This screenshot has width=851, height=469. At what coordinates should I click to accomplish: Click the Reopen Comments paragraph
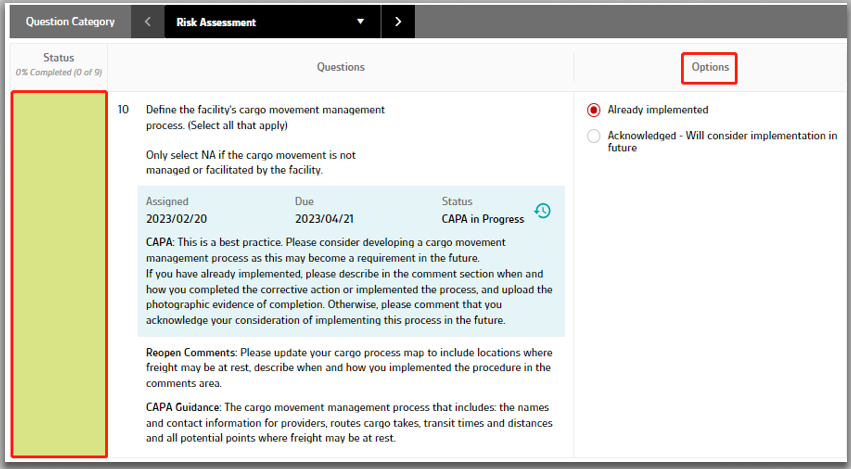(349, 367)
